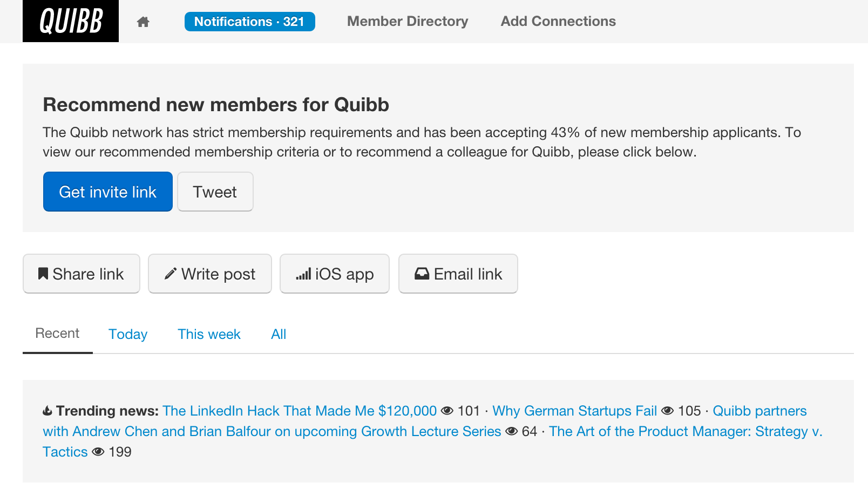Go to home via house icon
This screenshot has width=868, height=503.
pos(143,22)
